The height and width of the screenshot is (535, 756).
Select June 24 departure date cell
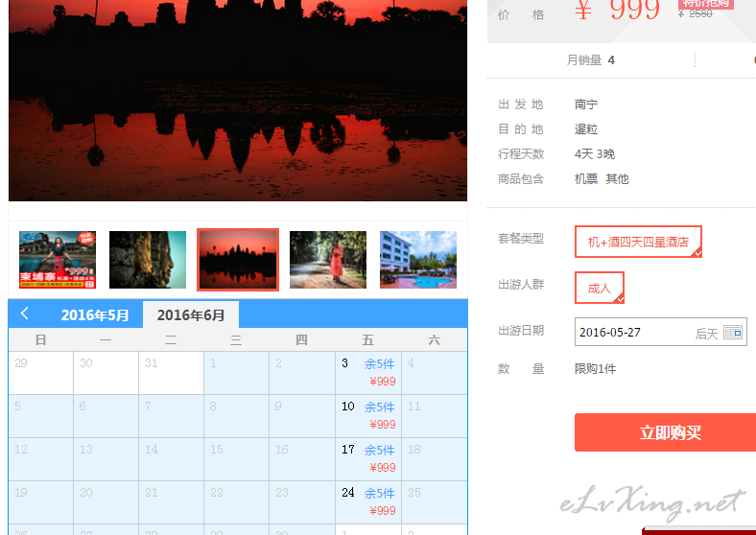coord(368,502)
